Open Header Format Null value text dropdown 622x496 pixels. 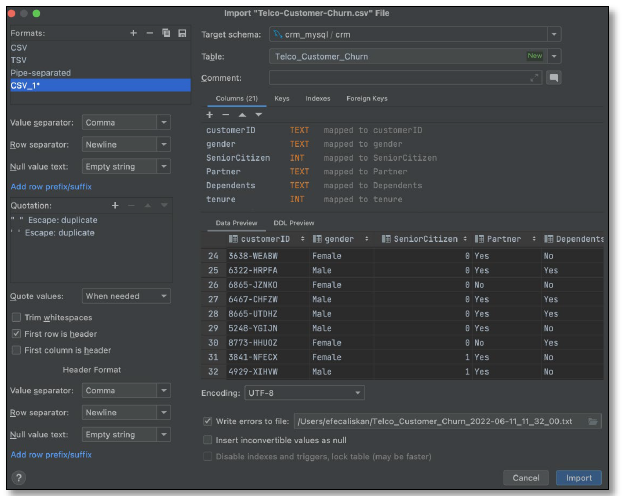click(126, 434)
